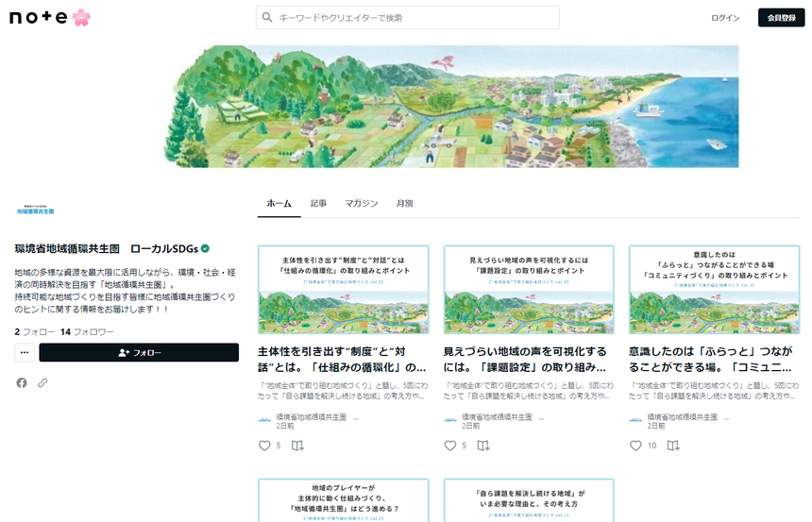Click the Facebook share icon
Screen dimensions: 812x522
click(x=22, y=382)
